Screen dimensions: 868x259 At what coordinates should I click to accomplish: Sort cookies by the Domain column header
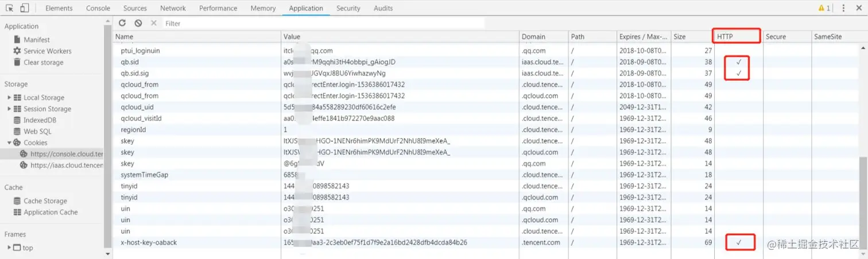544,37
